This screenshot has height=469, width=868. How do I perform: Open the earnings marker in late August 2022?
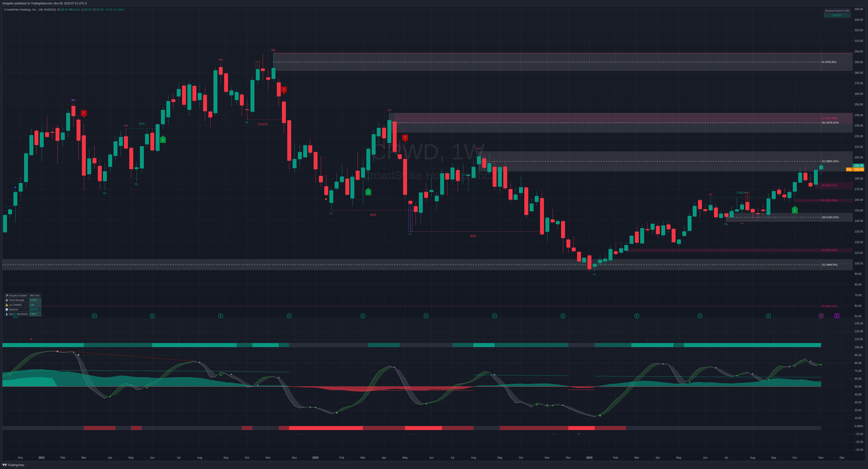coord(494,316)
